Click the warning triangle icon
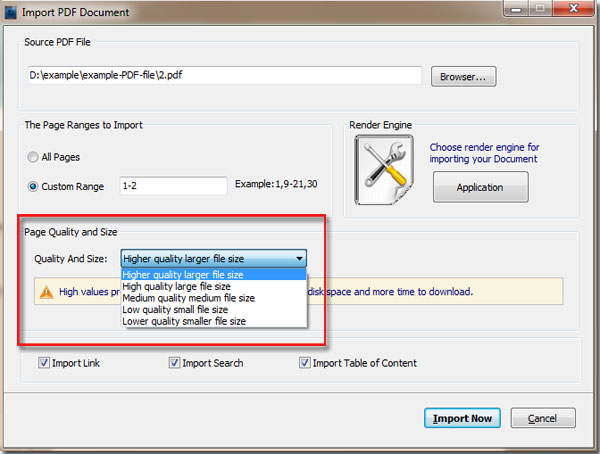600x454 pixels. (x=47, y=292)
